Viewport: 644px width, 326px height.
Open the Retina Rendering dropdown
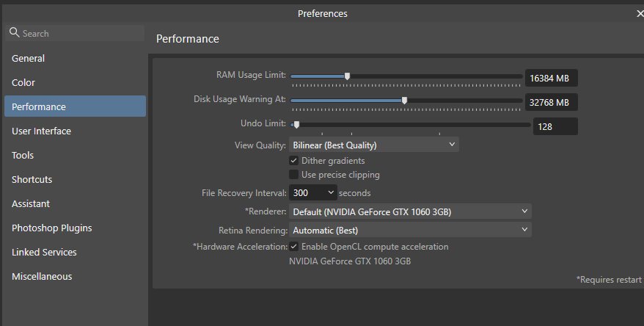(410, 231)
